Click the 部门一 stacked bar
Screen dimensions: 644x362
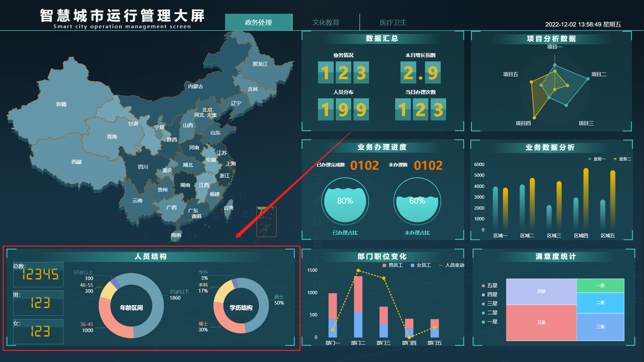(333, 315)
